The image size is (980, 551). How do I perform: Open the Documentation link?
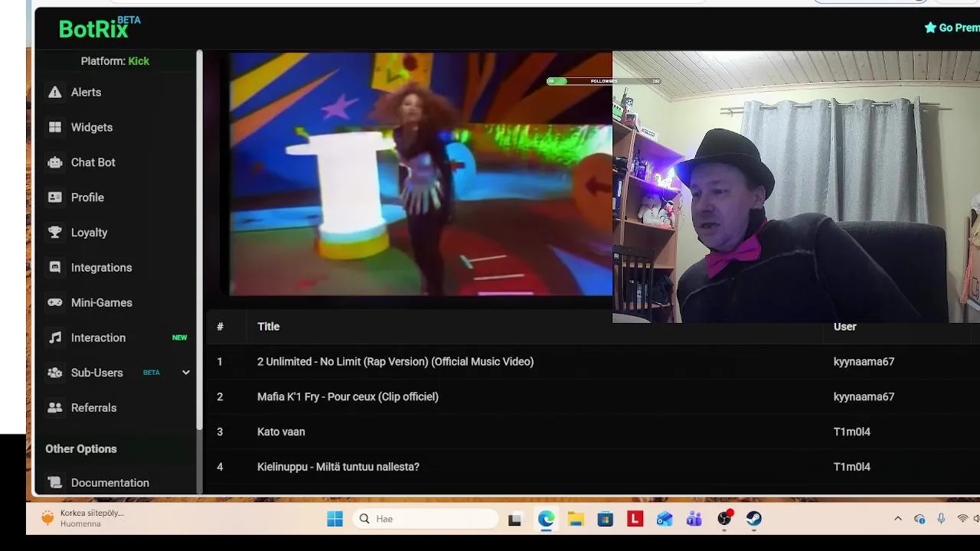pos(110,483)
